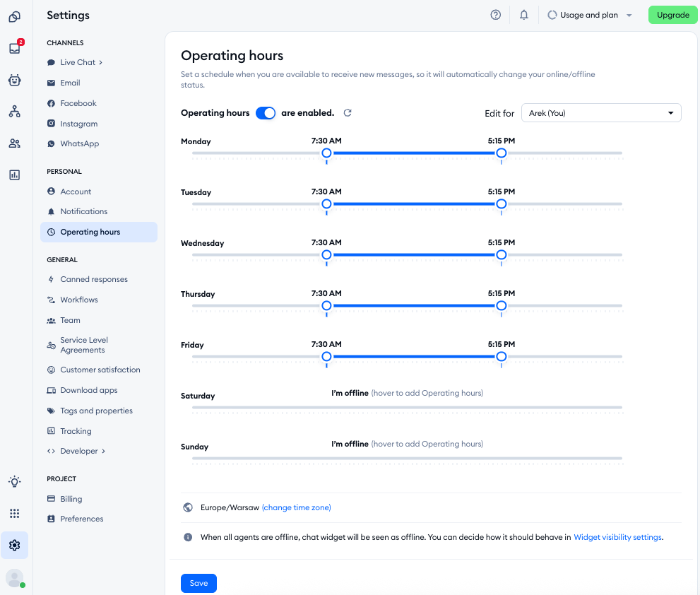Click the notifications bell icon
The width and height of the screenshot is (700, 595).
pyautogui.click(x=524, y=15)
